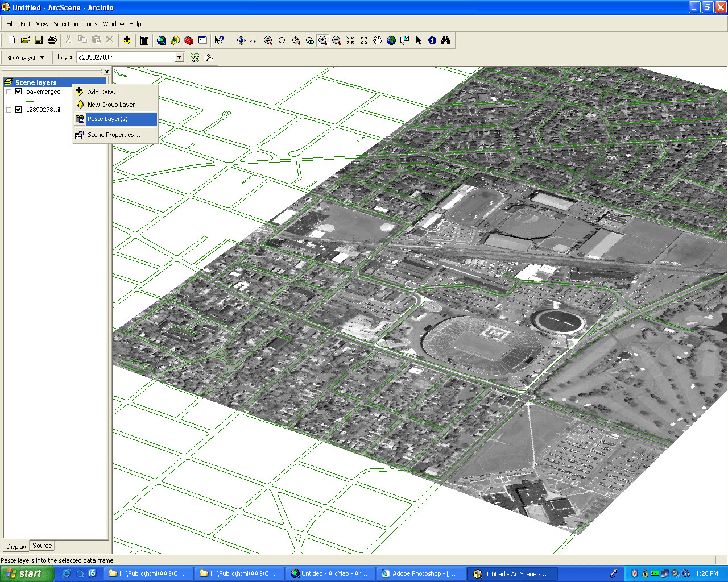Select Scene Properties in context menu
The width and height of the screenshot is (728, 582).
pos(113,135)
